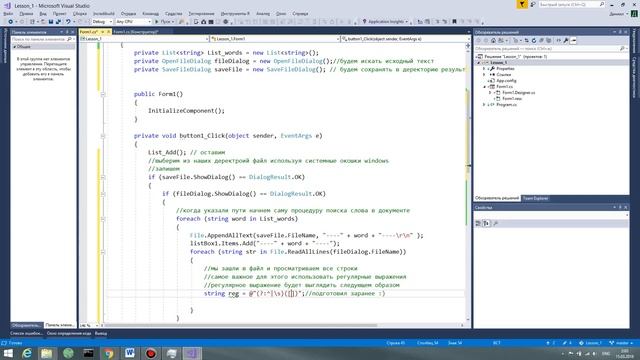
Task: Open the Проект menu
Action: (x=59, y=13)
